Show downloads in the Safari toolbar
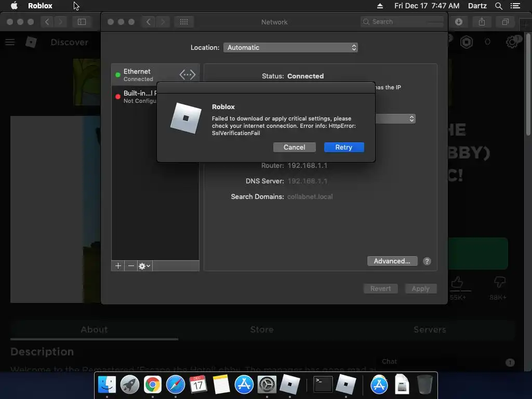Viewport: 532px width, 399px height. tap(459, 22)
